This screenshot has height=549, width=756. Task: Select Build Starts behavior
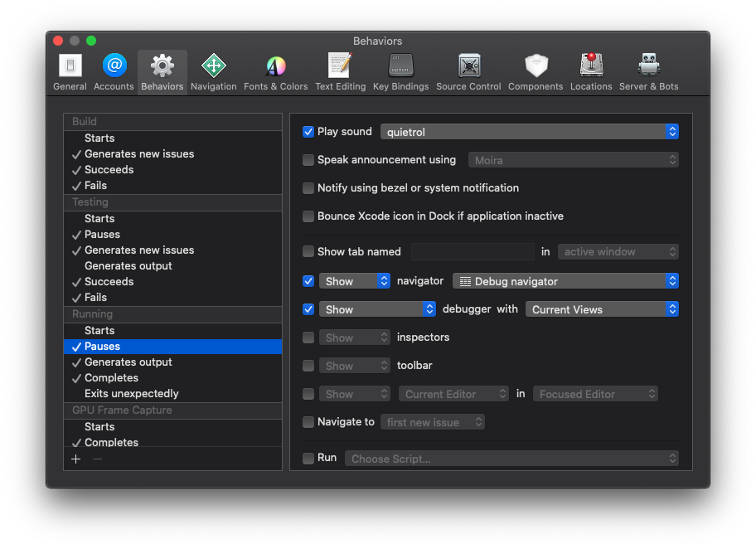(x=172, y=138)
